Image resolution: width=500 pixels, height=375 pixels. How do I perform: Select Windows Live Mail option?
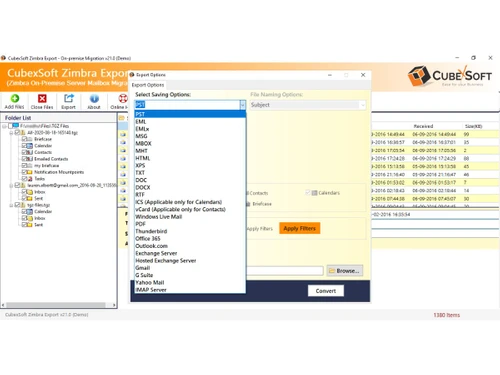(190, 217)
